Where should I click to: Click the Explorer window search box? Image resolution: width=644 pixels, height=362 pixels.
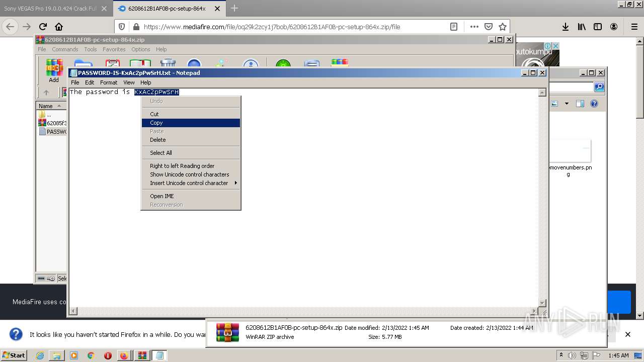point(571,87)
